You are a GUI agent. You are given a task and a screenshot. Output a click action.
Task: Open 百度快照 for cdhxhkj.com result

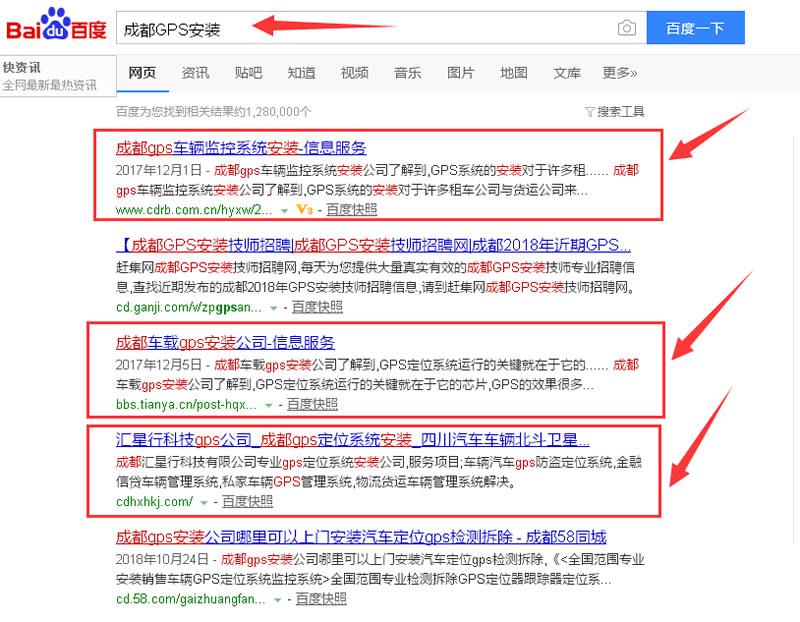tap(247, 502)
